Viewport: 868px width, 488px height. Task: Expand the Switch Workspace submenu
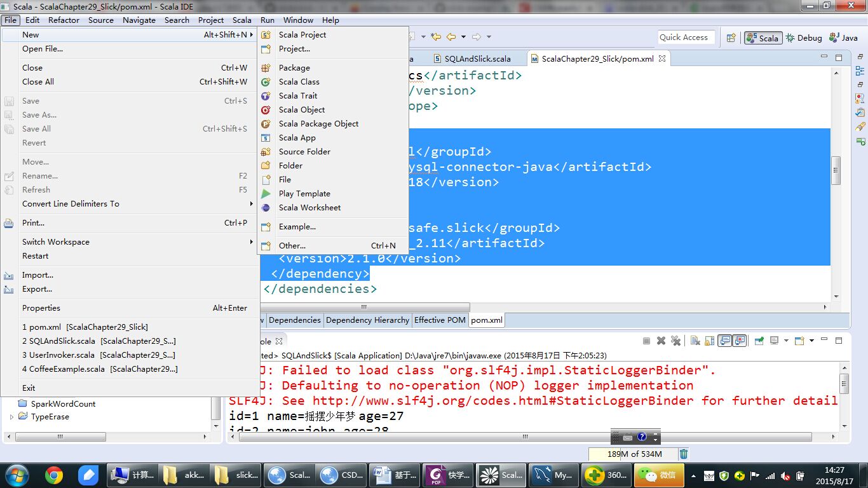tap(129, 242)
